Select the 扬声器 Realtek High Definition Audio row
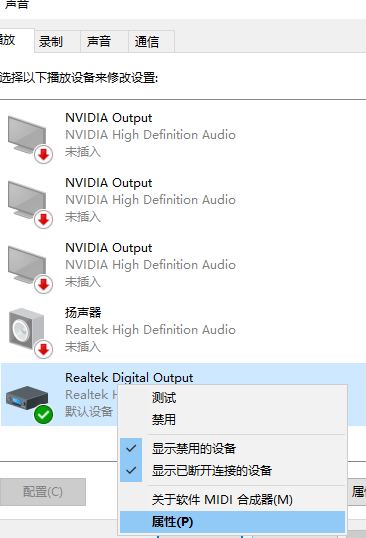366x538 pixels. 183,330
